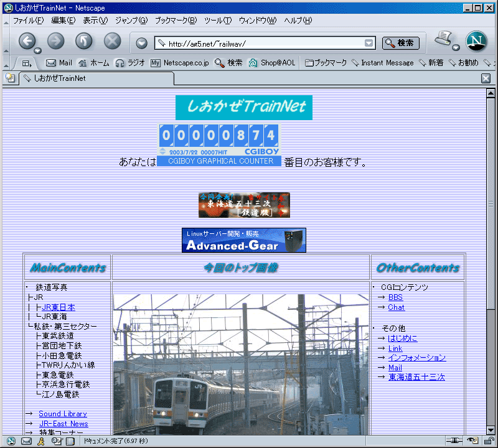Click the Print icon
Viewport: 498px width, 448px height.
click(443, 38)
